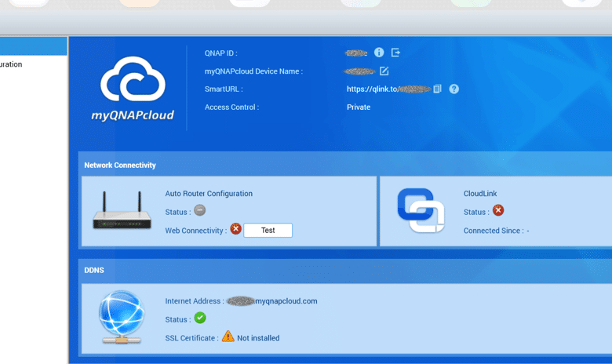Screen dimensions: 612x364
Task: Click the myqnapcloud.com Internet Address
Action: (272, 300)
